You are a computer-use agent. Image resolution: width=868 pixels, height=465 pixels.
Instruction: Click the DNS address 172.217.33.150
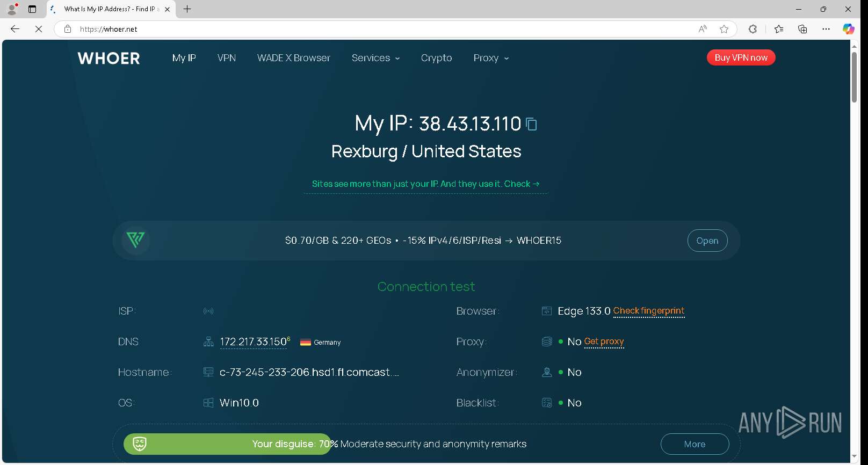(254, 342)
